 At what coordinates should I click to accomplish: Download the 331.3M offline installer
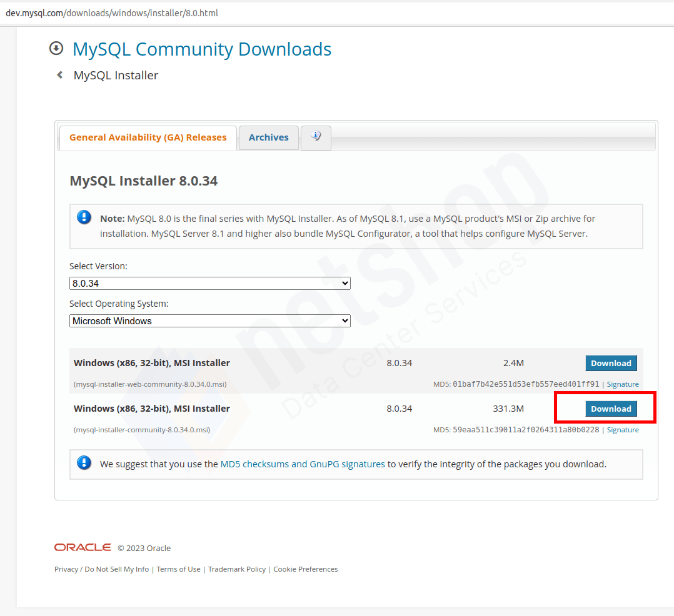[611, 409]
